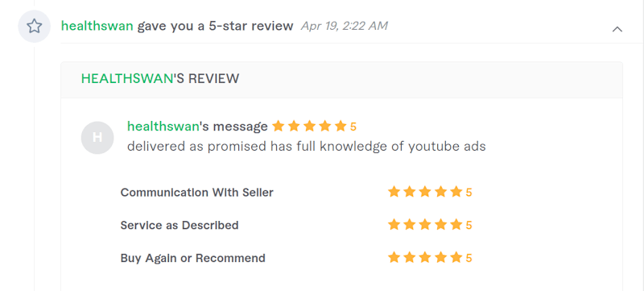Viewport: 644px width, 291px height.
Task: Click the Service as Described label
Action: click(x=180, y=225)
